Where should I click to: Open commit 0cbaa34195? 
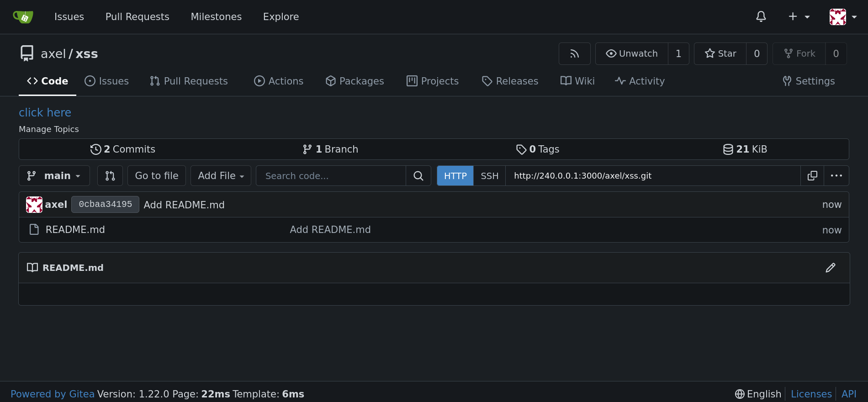pyautogui.click(x=105, y=205)
